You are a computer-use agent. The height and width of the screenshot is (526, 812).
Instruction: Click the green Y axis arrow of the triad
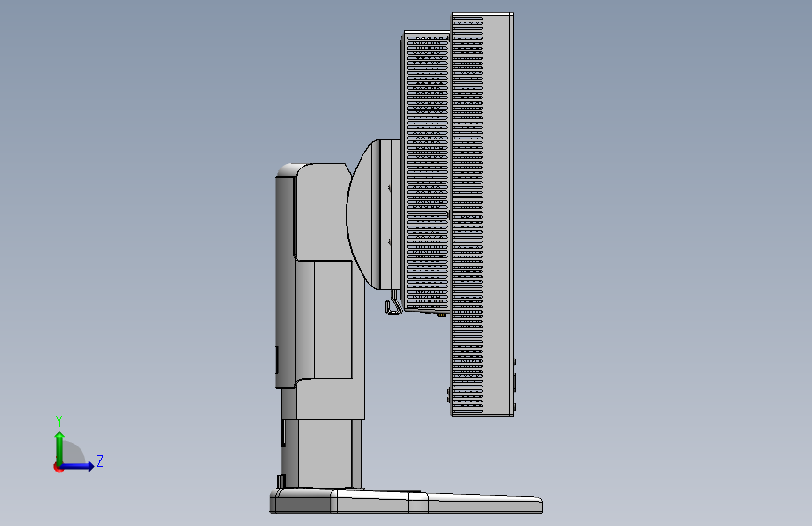pos(60,447)
